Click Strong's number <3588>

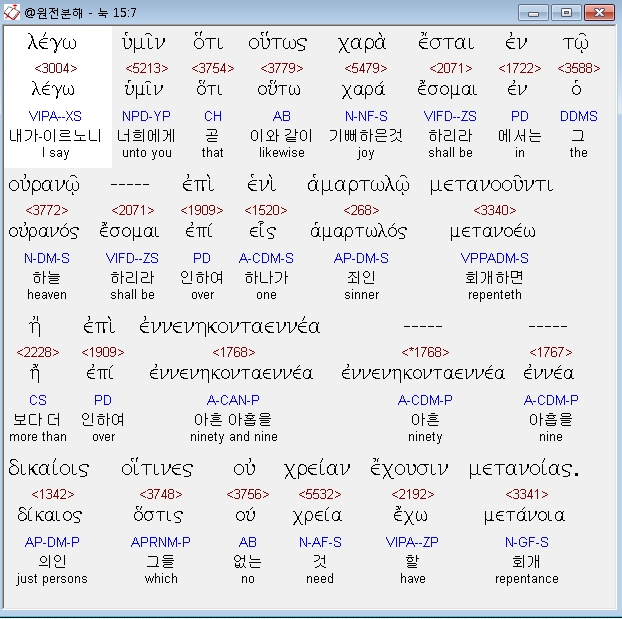tap(578, 68)
